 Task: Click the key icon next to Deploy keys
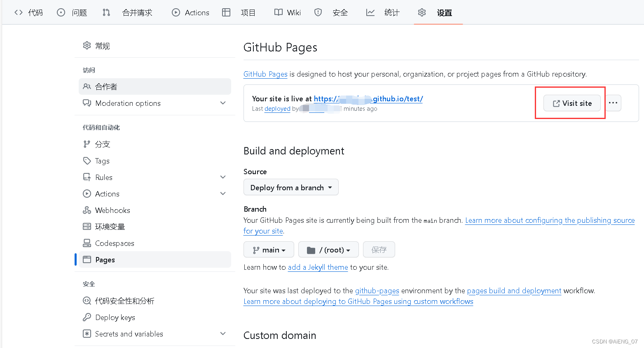coord(87,317)
